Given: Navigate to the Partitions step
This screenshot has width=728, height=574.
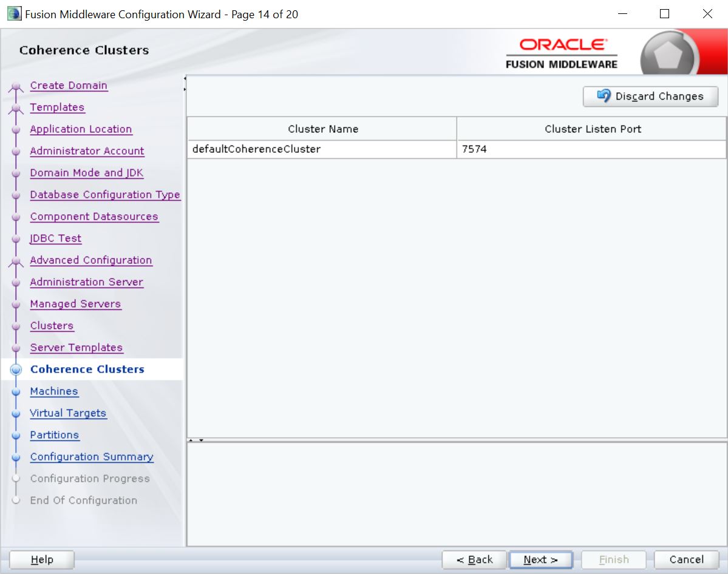Looking at the screenshot, I should 55,435.
